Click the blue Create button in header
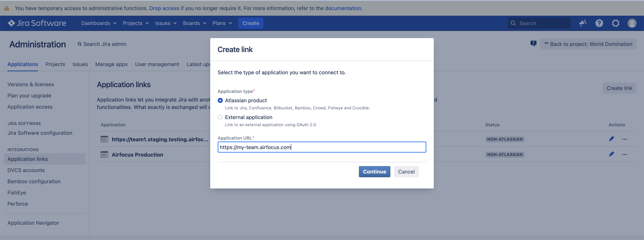644x240 pixels. [250, 23]
